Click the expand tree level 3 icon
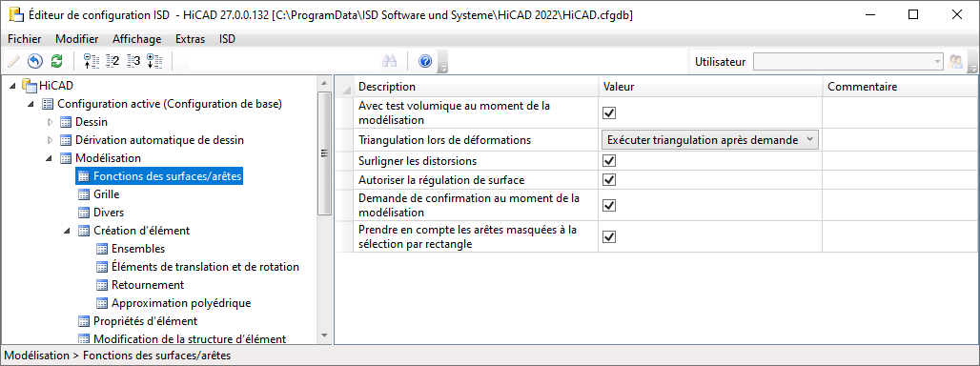The image size is (980, 366). [133, 61]
